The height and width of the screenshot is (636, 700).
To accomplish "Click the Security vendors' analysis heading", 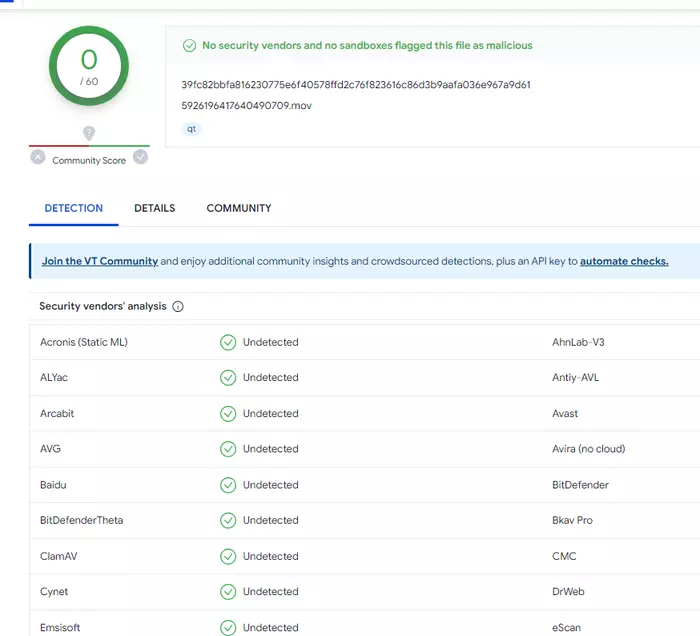I will tap(103, 306).
